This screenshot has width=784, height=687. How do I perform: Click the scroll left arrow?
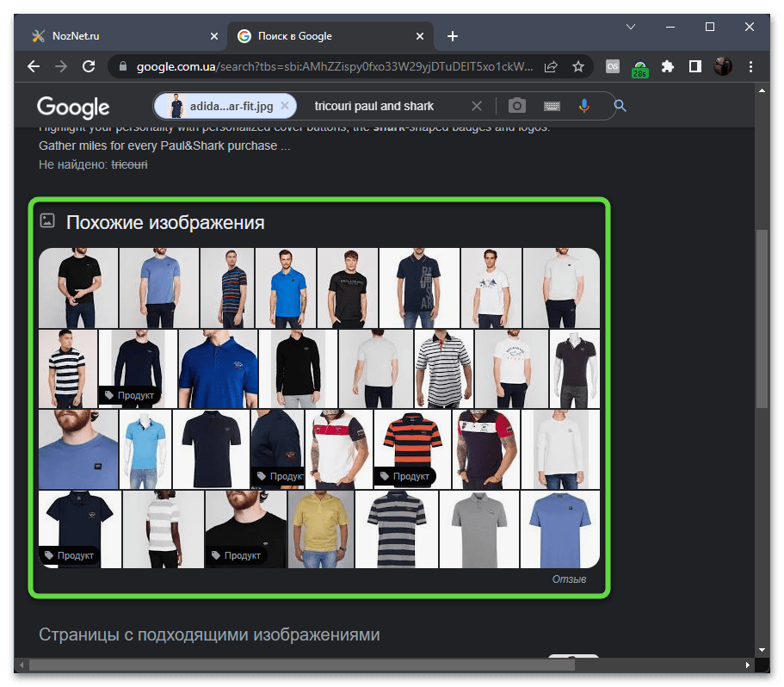[x=22, y=665]
